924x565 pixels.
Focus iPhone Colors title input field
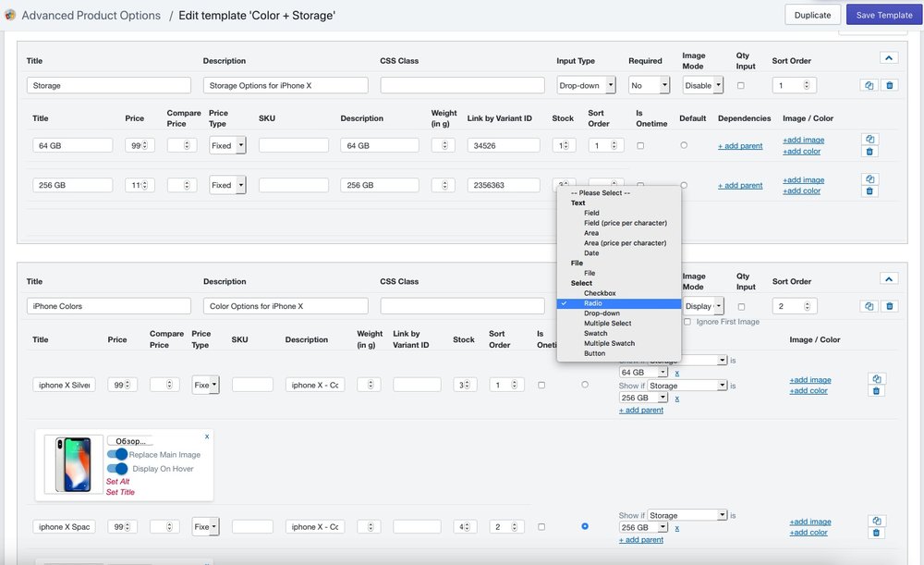109,306
